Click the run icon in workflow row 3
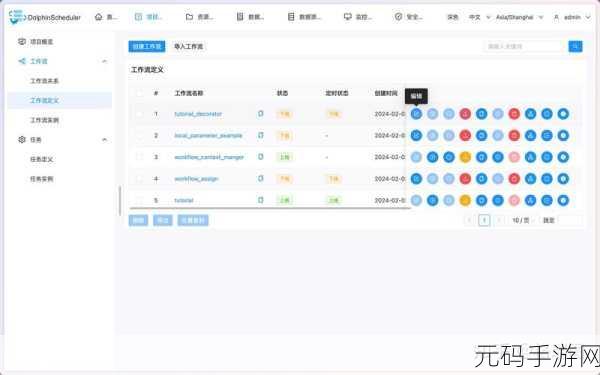 pos(432,157)
